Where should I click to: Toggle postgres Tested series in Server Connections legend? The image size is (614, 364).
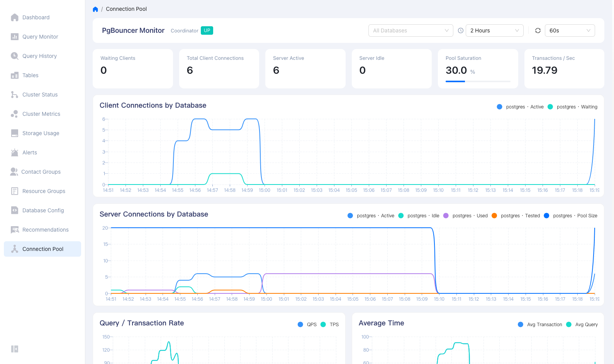tap(516, 216)
